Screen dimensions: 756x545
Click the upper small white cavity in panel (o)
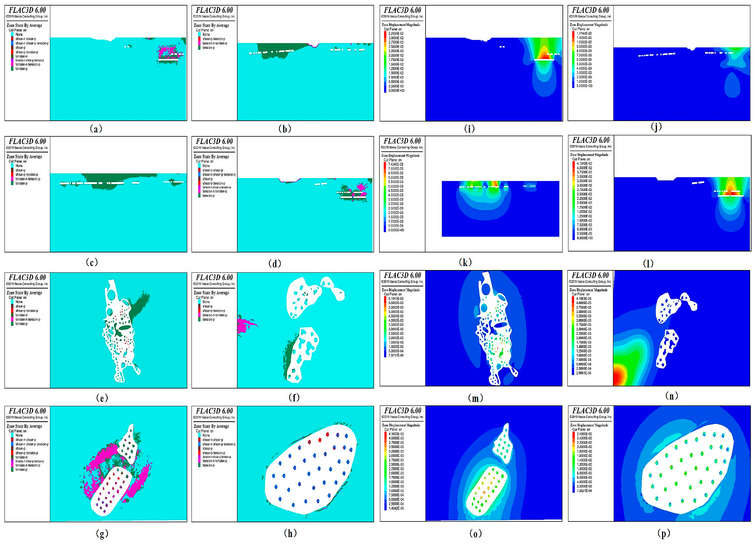click(504, 445)
